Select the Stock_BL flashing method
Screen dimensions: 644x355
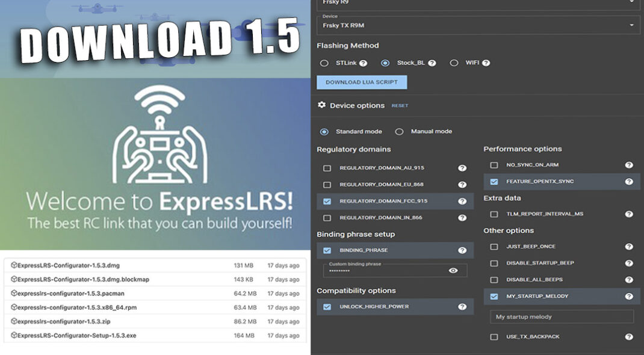[385, 63]
